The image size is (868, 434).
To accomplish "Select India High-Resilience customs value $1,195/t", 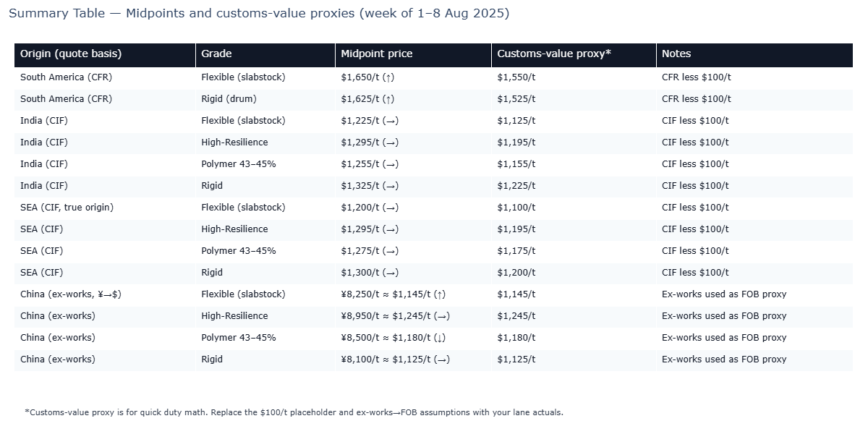I will (x=516, y=142).
